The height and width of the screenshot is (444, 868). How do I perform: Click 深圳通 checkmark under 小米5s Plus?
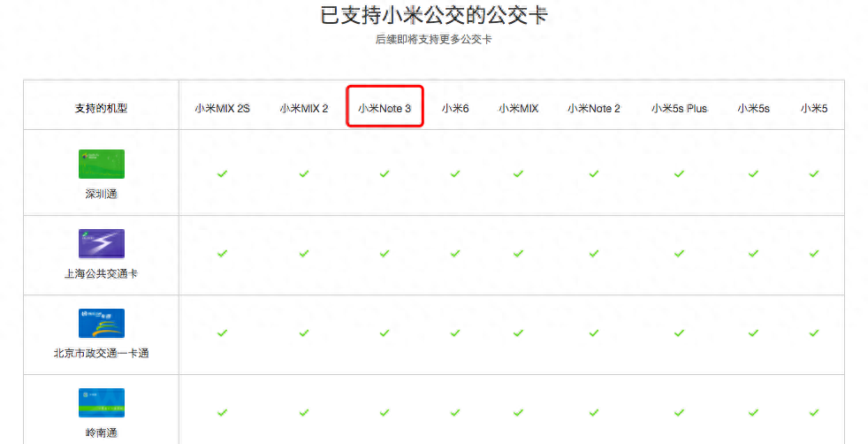point(679,174)
